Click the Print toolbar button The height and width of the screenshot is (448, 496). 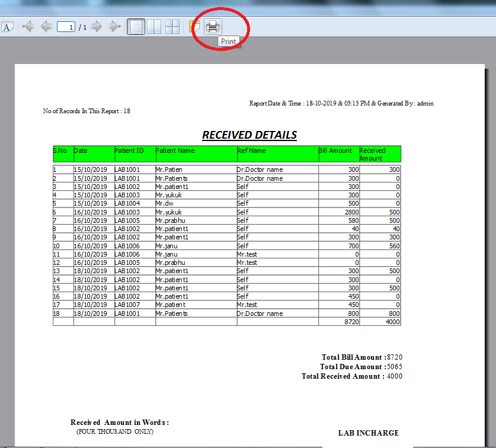tap(213, 27)
